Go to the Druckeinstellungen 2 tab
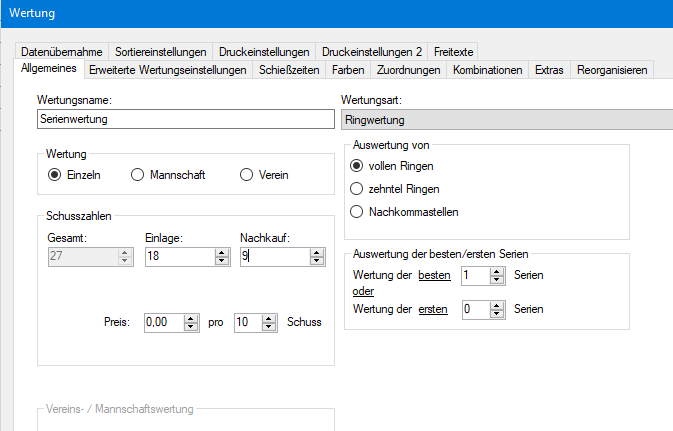 [x=372, y=51]
